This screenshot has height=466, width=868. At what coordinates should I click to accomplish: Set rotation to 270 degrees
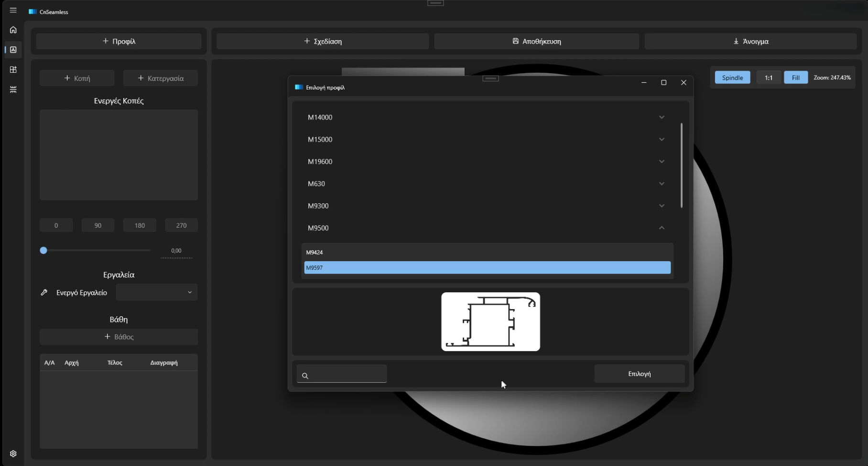click(x=182, y=225)
